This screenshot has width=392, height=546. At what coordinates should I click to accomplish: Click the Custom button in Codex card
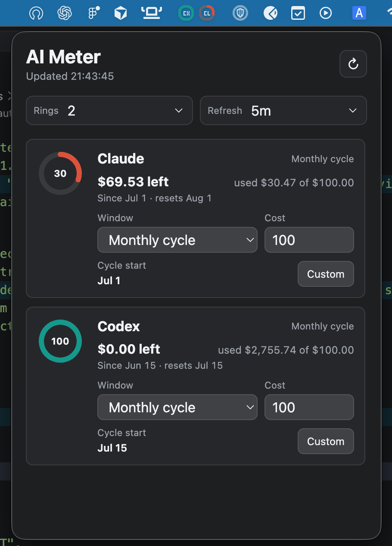tap(326, 441)
